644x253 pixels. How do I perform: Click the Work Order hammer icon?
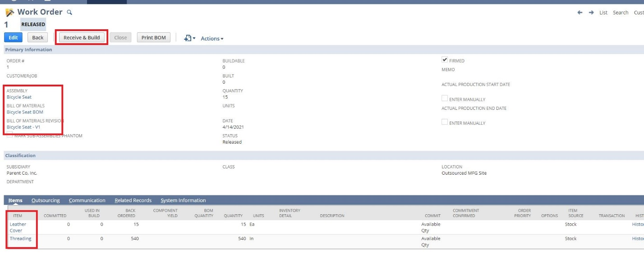pos(9,13)
